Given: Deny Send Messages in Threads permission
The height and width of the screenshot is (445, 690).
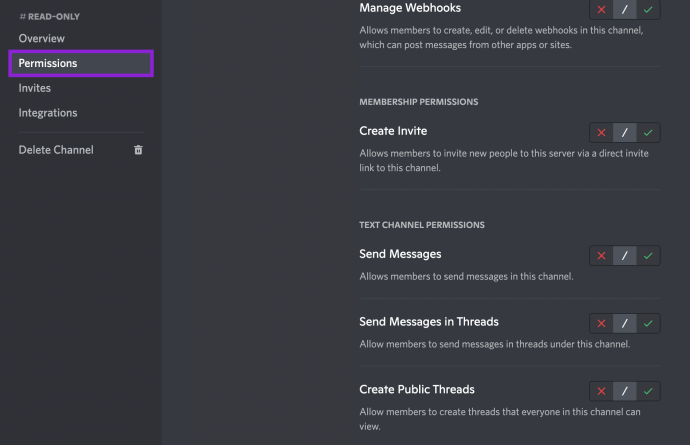Looking at the screenshot, I should pyautogui.click(x=601, y=324).
